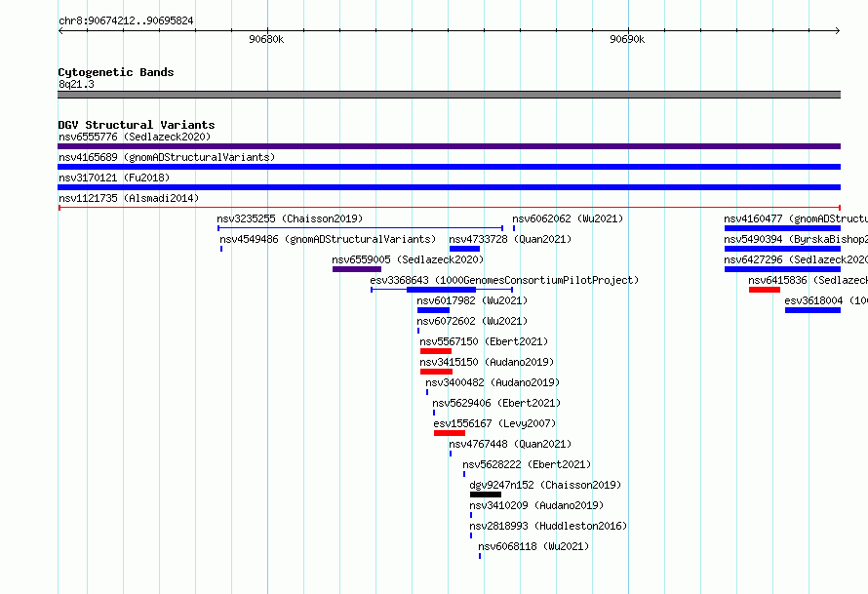Image resolution: width=868 pixels, height=594 pixels.
Task: Open nsv5490394 ByrskaBishop label
Action: tap(796, 239)
